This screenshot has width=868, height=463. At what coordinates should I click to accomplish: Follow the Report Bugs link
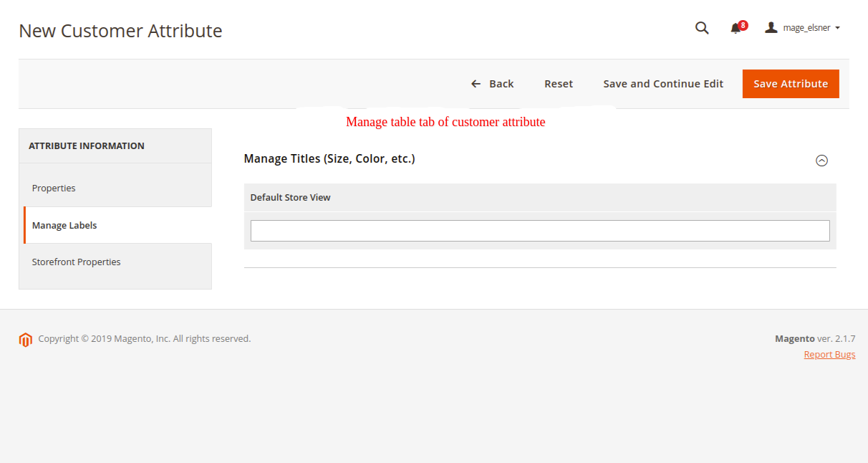point(829,355)
